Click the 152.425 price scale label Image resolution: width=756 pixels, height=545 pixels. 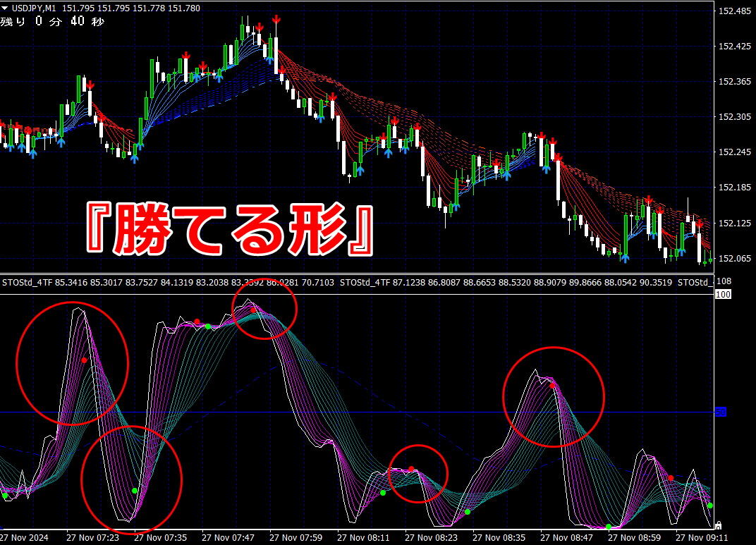(734, 47)
